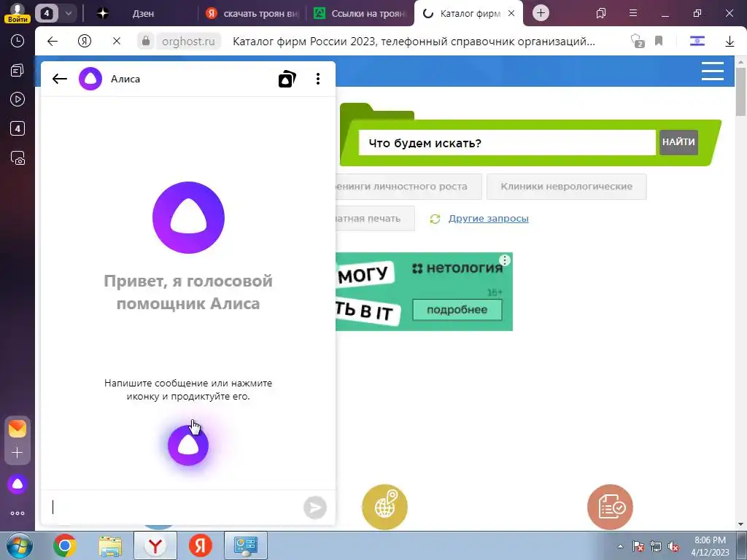Open the sidebar tabs counter 4 icon

(x=18, y=128)
